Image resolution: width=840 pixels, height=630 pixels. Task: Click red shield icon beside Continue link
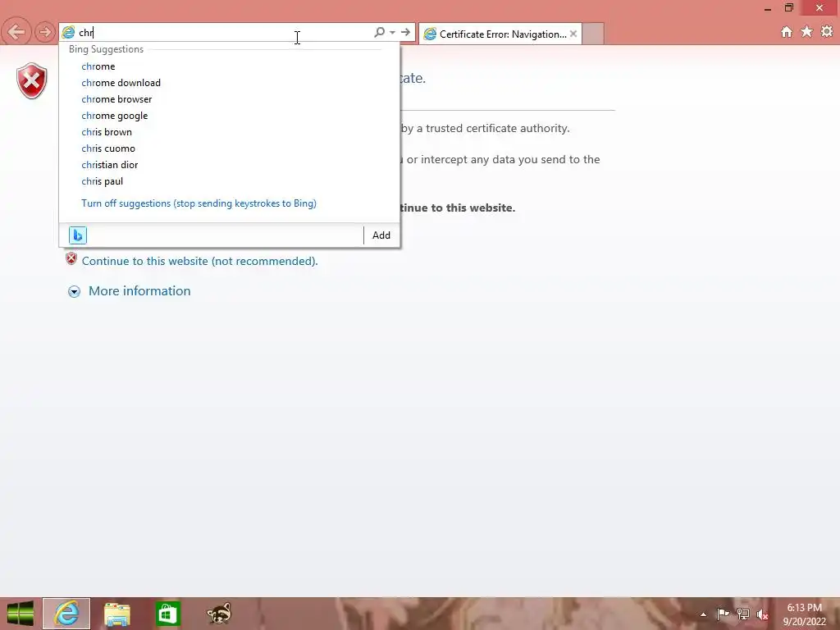pos(71,259)
